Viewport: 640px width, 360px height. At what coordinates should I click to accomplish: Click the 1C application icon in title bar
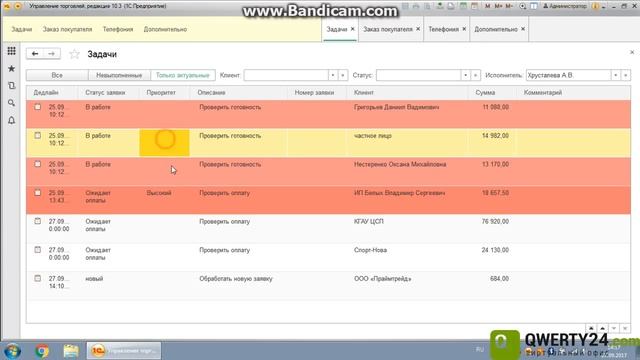[x=7, y=6]
